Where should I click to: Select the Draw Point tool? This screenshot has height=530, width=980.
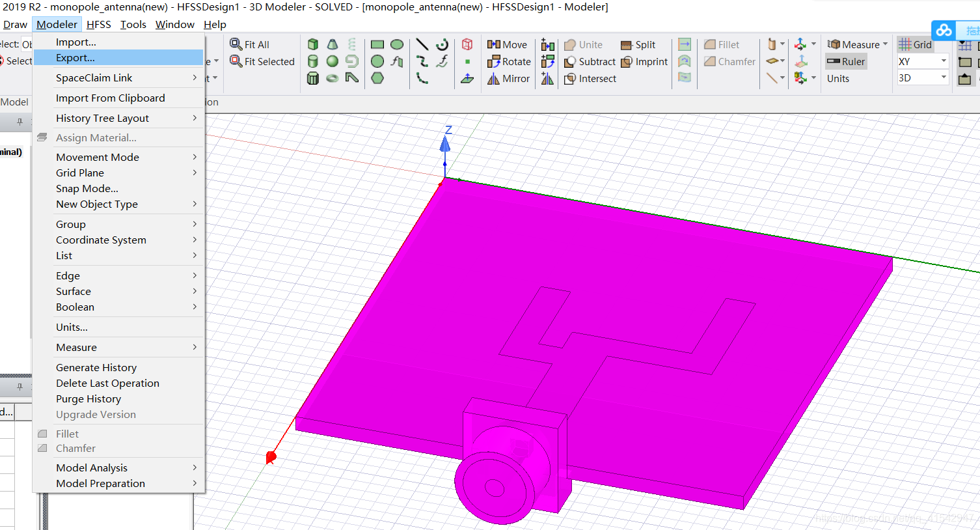467,62
